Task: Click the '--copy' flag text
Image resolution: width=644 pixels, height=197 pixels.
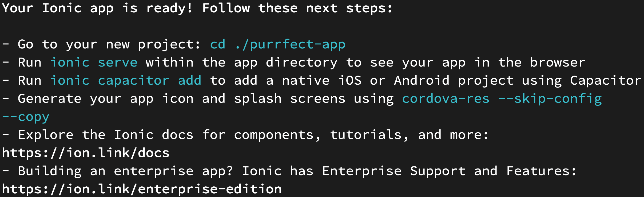Action: [x=26, y=117]
